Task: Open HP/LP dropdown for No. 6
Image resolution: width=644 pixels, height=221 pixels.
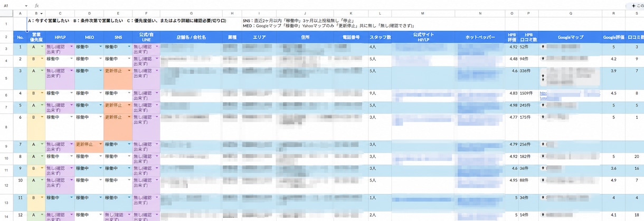Action: 71,117
